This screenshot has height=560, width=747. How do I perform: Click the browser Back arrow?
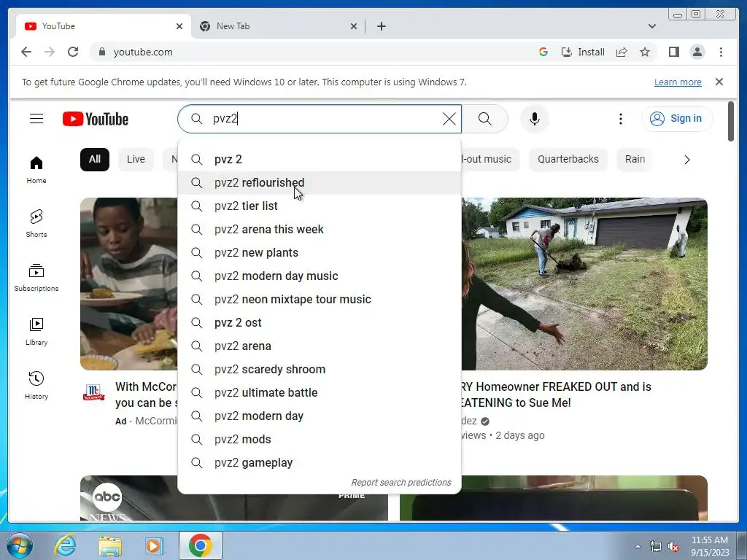pyautogui.click(x=26, y=52)
